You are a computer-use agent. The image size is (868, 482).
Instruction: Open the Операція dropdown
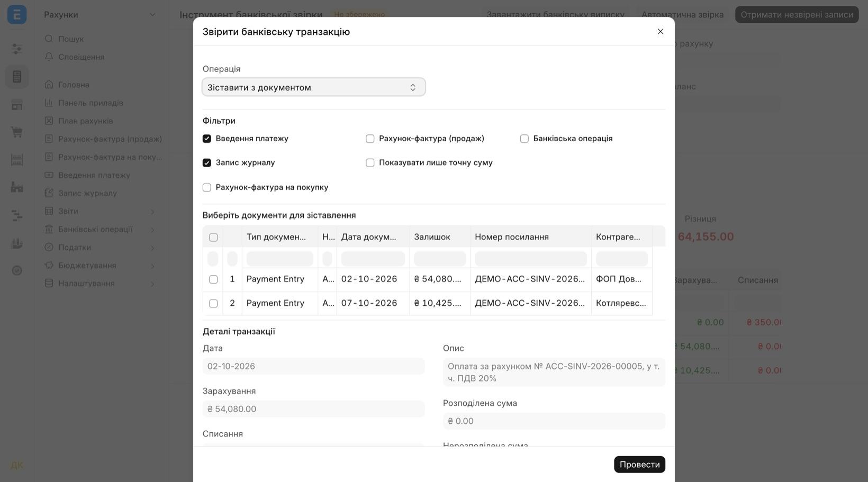[314, 87]
